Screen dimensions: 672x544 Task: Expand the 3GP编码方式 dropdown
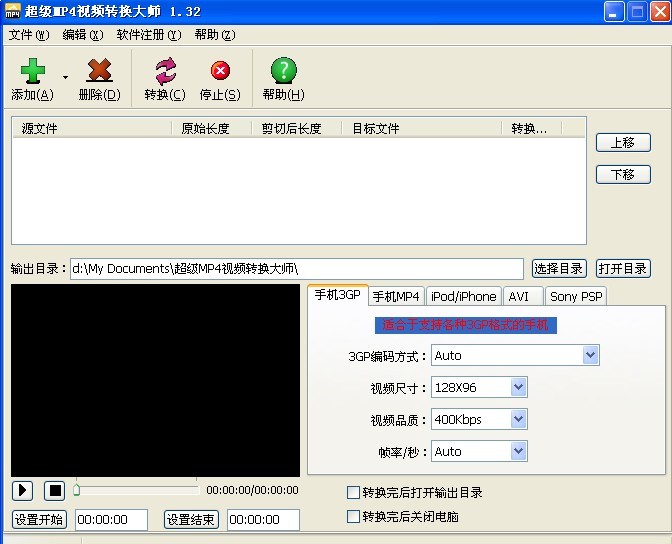tap(590, 355)
